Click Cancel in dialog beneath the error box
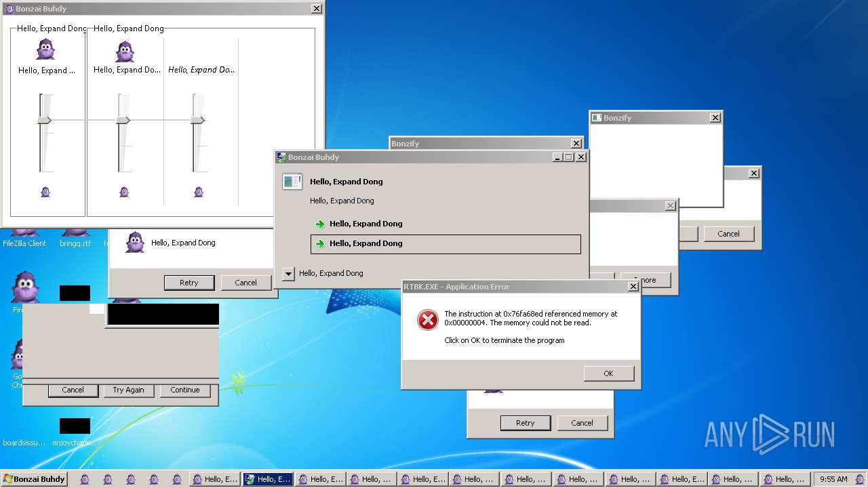 [x=582, y=423]
